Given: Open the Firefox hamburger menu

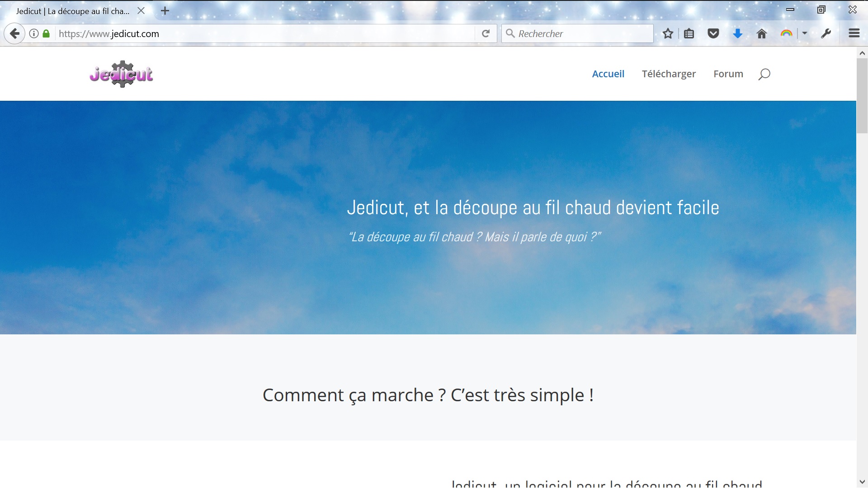Looking at the screenshot, I should click(854, 33).
